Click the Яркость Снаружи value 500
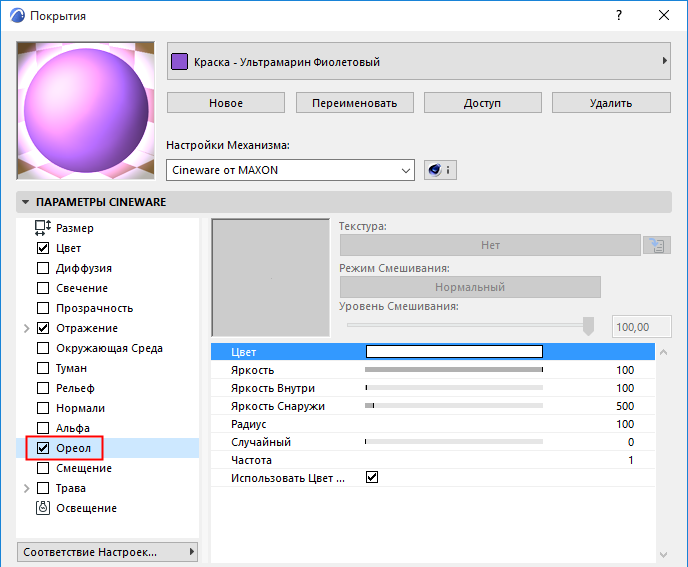The image size is (688, 567). [625, 406]
